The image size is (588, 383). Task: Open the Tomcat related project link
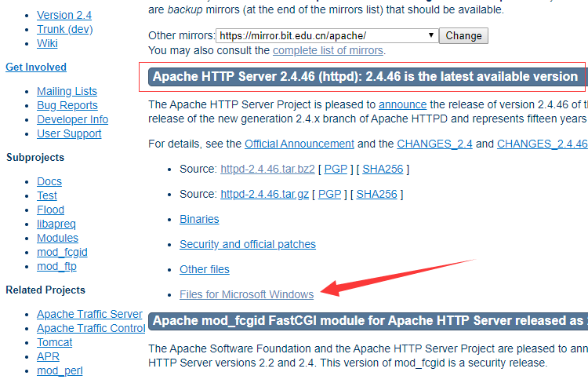[x=54, y=342]
